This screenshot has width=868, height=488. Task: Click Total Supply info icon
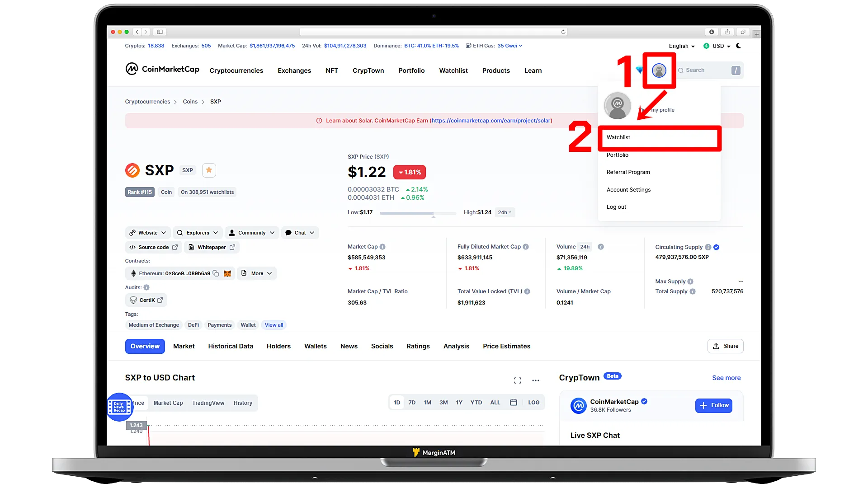coord(693,291)
